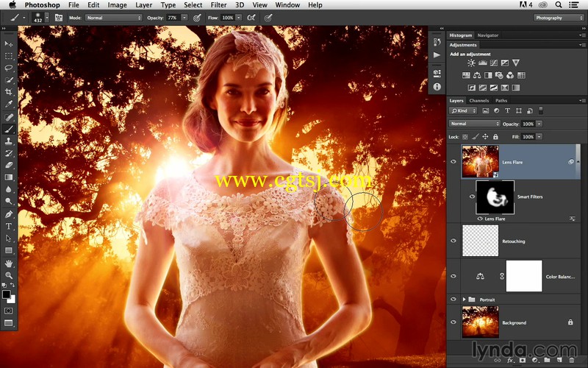Open the Layer menu
588x368 pixels.
143,5
